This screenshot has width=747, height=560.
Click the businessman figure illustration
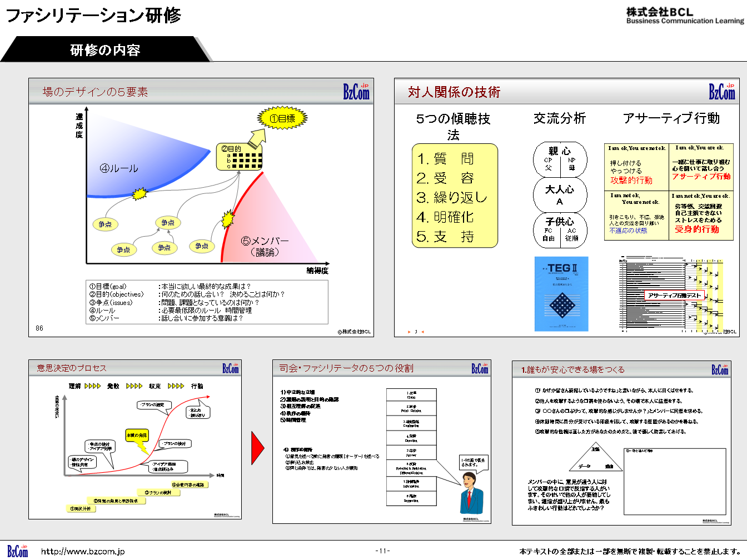pyautogui.click(x=471, y=493)
